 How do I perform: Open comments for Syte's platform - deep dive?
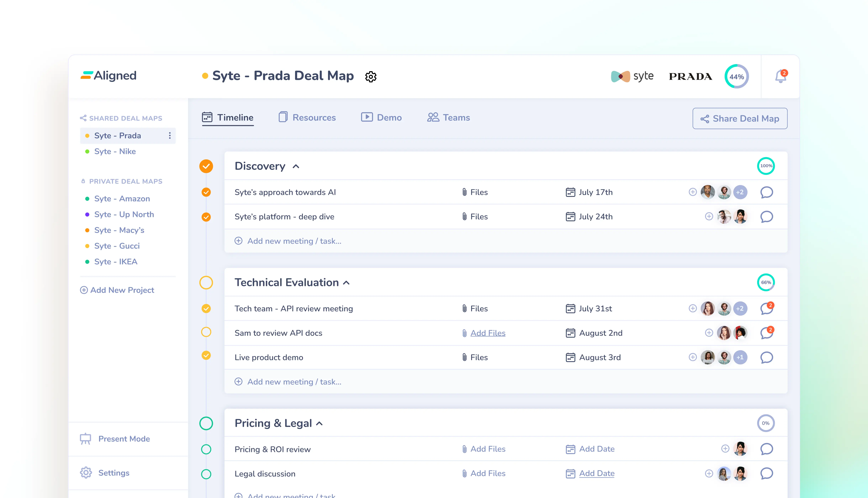pyautogui.click(x=766, y=217)
